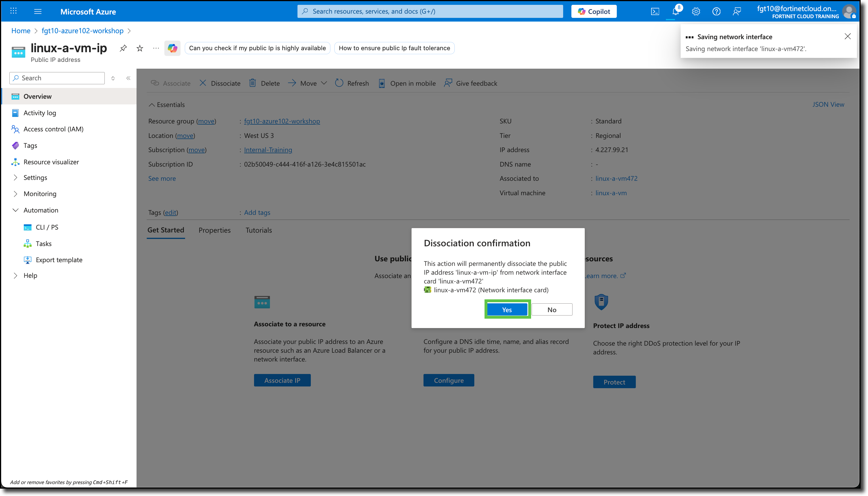The height and width of the screenshot is (496, 868).
Task: Open the Azure app launcher grid
Action: pos(13,11)
